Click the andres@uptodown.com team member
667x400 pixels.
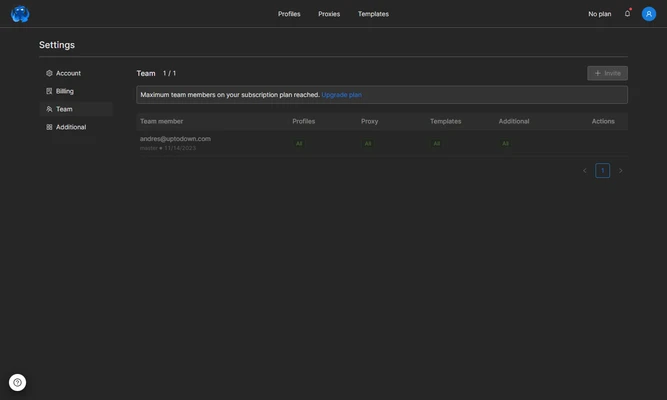(175, 139)
